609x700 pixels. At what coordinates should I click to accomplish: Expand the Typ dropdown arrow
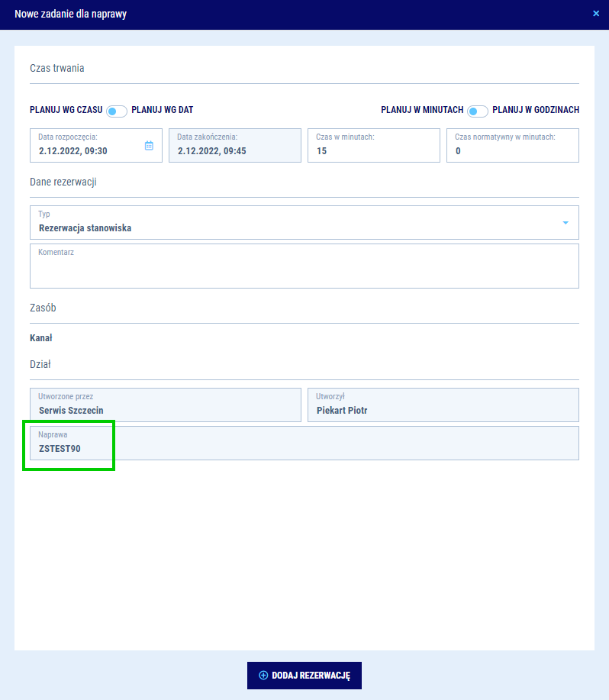coord(565,223)
